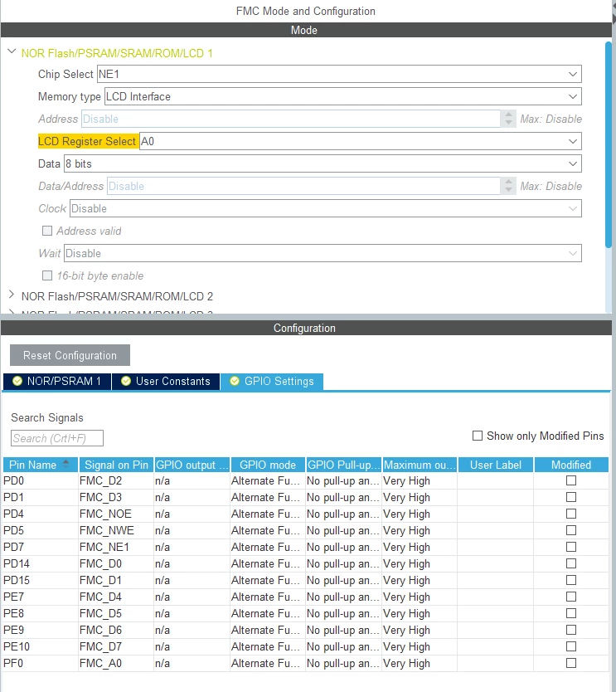
Task: Toggle the 16-bit byte enable checkbox
Action: (47, 275)
